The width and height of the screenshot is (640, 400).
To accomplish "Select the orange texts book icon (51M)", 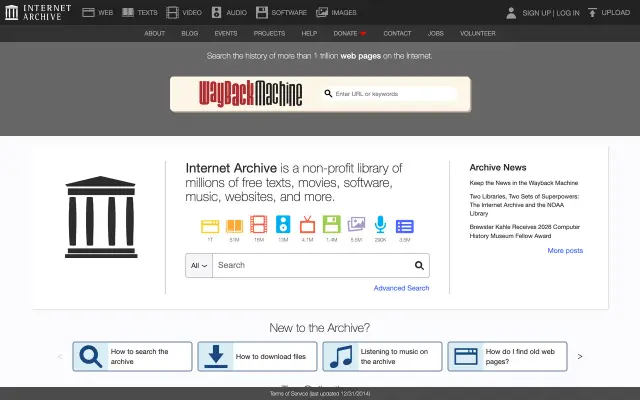I will point(234,226).
